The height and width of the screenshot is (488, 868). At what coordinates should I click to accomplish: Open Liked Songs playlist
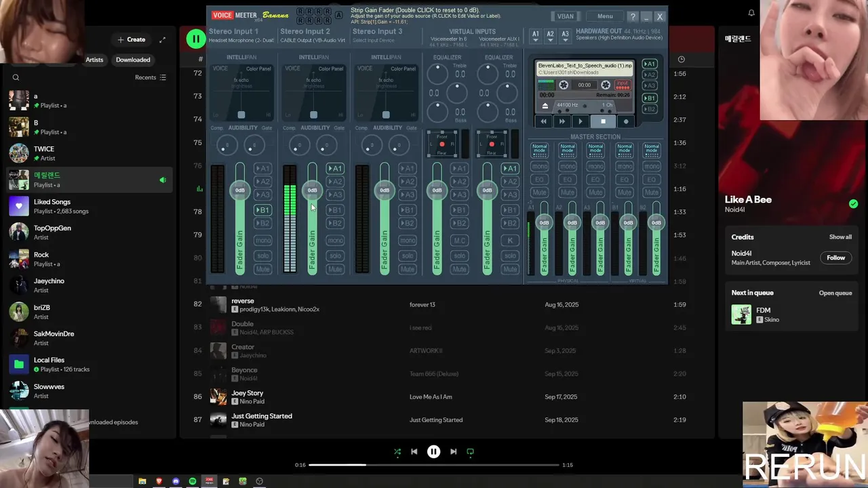click(x=90, y=206)
